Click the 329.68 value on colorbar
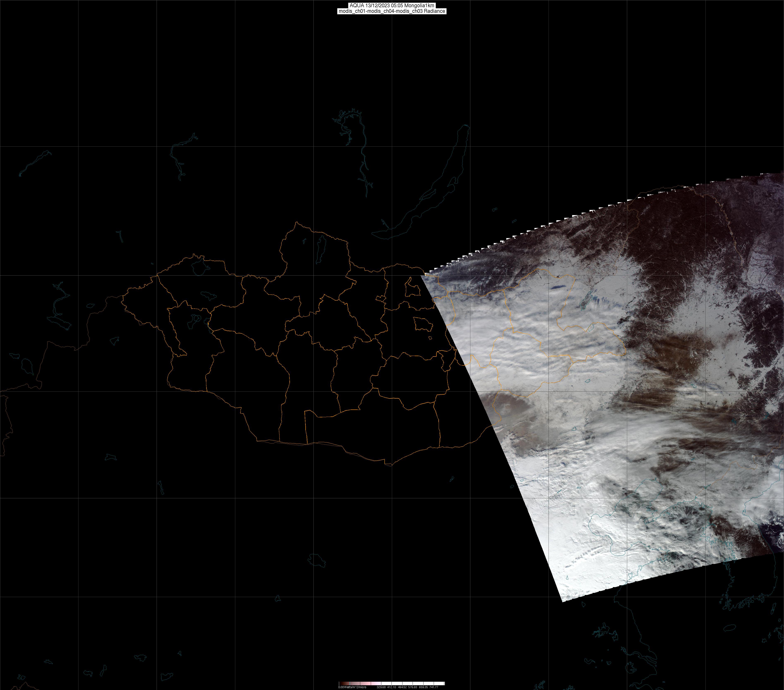 pyautogui.click(x=381, y=687)
